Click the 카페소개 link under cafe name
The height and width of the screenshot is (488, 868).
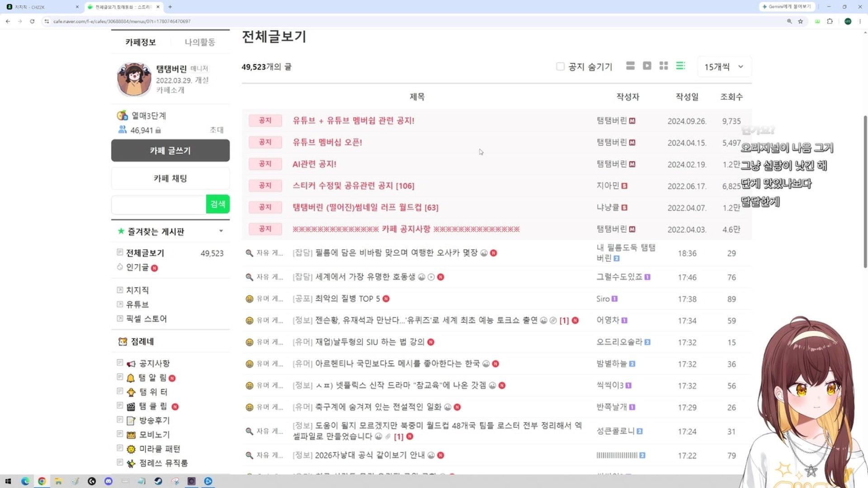(170, 90)
